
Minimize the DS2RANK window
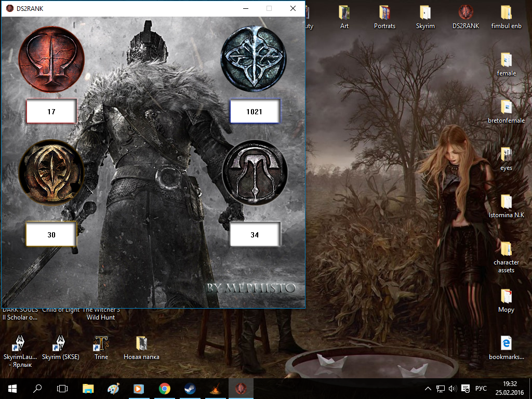click(x=246, y=8)
